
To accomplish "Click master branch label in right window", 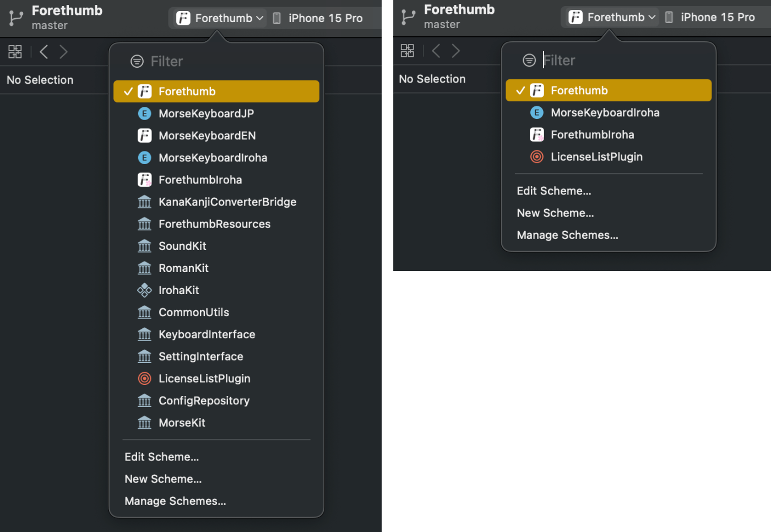I will click(442, 24).
